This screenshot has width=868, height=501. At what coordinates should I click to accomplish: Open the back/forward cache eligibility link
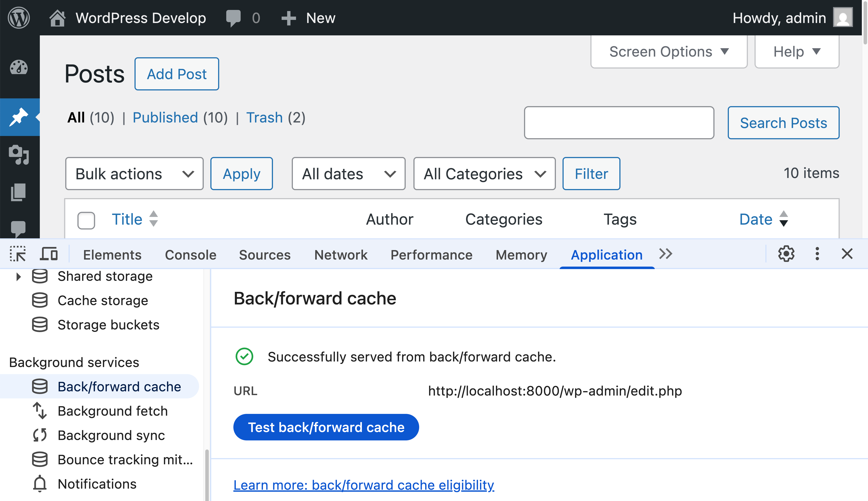tap(363, 485)
